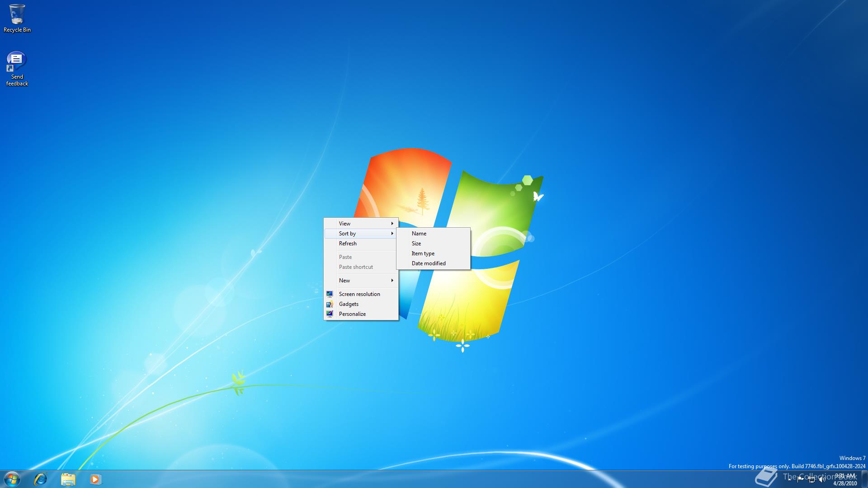Click the network tray icon

tap(811, 479)
